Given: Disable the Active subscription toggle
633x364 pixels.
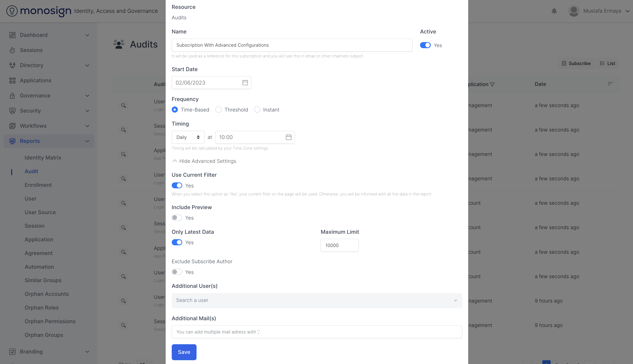Looking at the screenshot, I should click(425, 45).
